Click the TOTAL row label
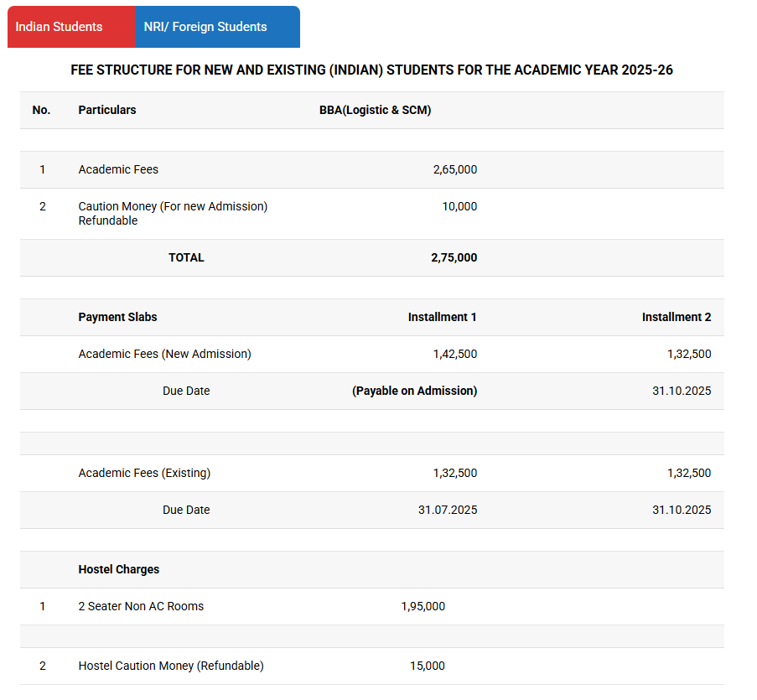This screenshot has height=700, width=757. point(186,257)
